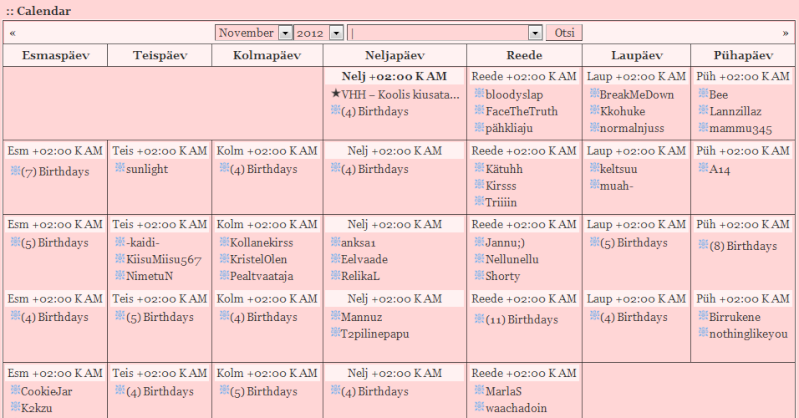Select the Laupäev column header
Screen dimensions: 799x418
point(637,56)
